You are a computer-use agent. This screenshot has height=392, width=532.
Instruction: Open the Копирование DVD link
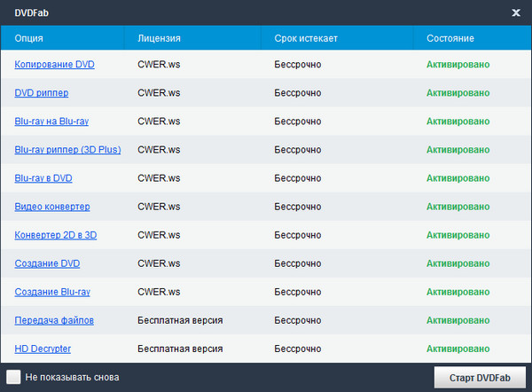pos(54,65)
